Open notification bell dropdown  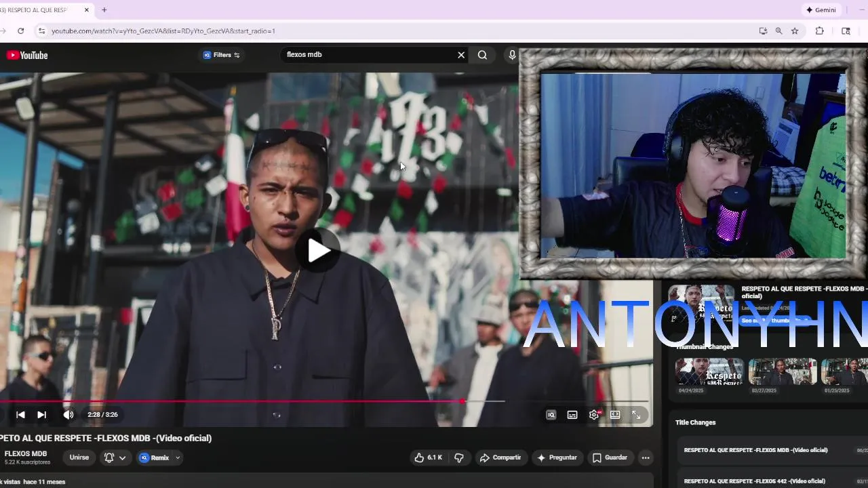pos(115,457)
